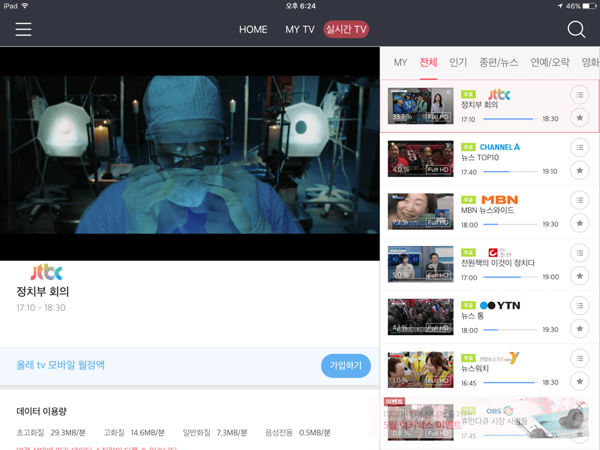The height and width of the screenshot is (450, 600).
Task: Tap the YTN logo
Action: [x=500, y=305]
